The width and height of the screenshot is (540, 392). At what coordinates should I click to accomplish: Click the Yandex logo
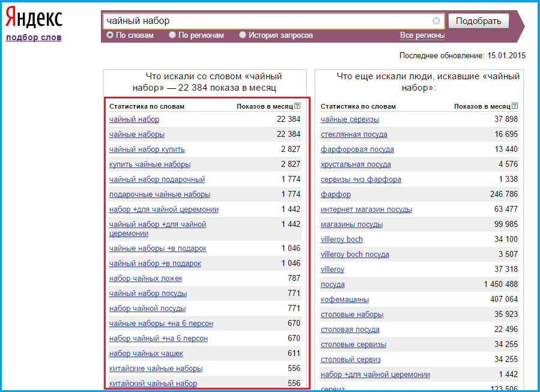34,19
